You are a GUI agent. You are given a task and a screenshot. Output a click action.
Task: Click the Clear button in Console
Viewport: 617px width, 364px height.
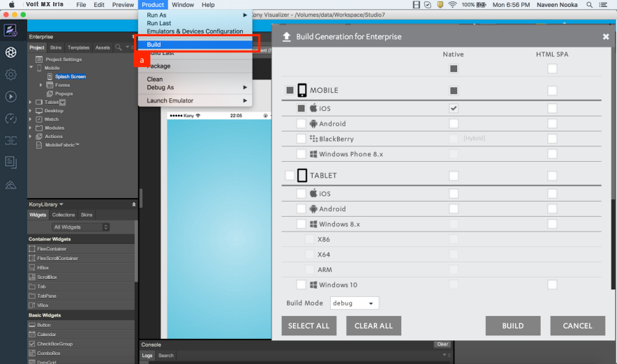443,344
